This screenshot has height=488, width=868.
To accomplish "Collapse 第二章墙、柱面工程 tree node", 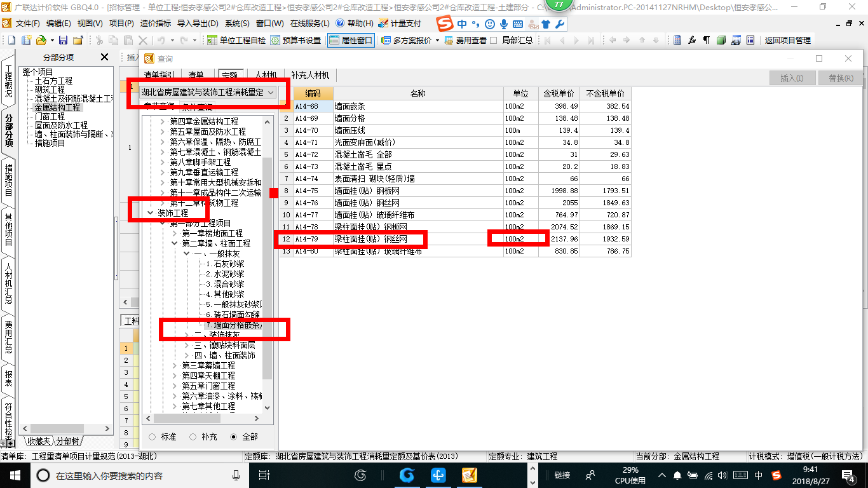I will [175, 243].
